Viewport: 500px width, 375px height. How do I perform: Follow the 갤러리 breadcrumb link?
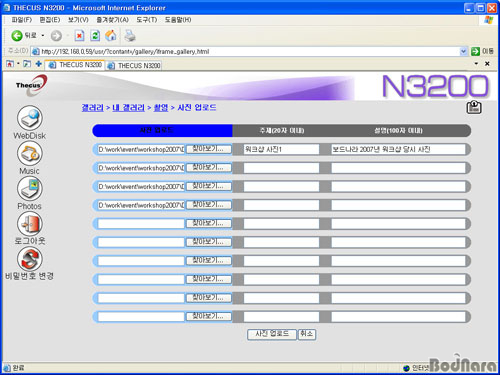tap(93, 107)
